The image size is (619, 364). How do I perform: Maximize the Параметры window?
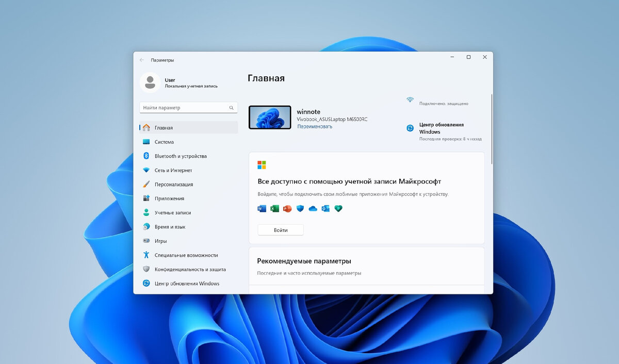tap(468, 57)
